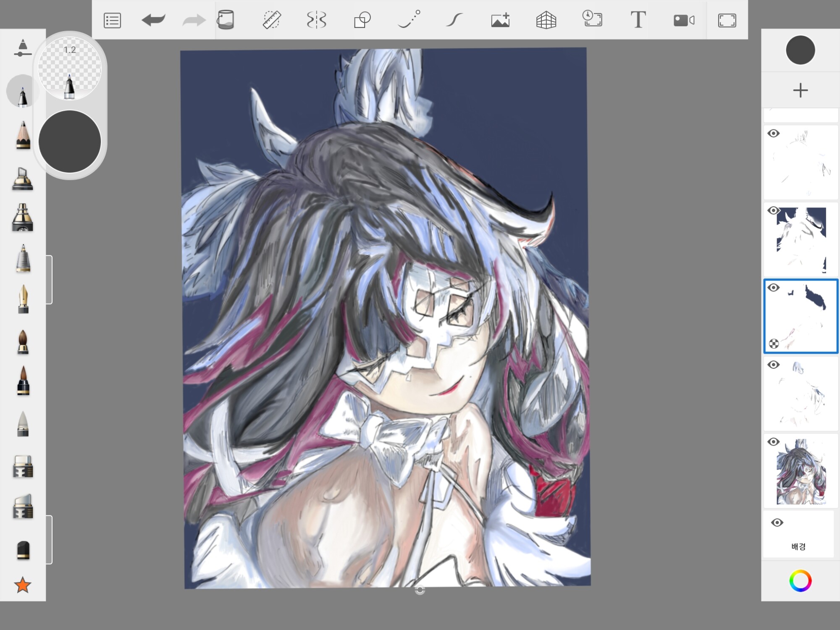Select the predictive stroke tool

(409, 20)
